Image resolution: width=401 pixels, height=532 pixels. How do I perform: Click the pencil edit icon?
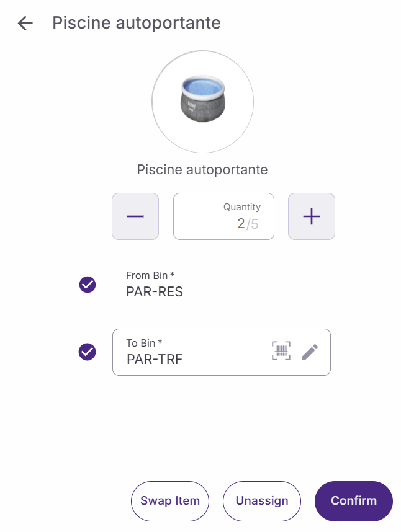(310, 352)
